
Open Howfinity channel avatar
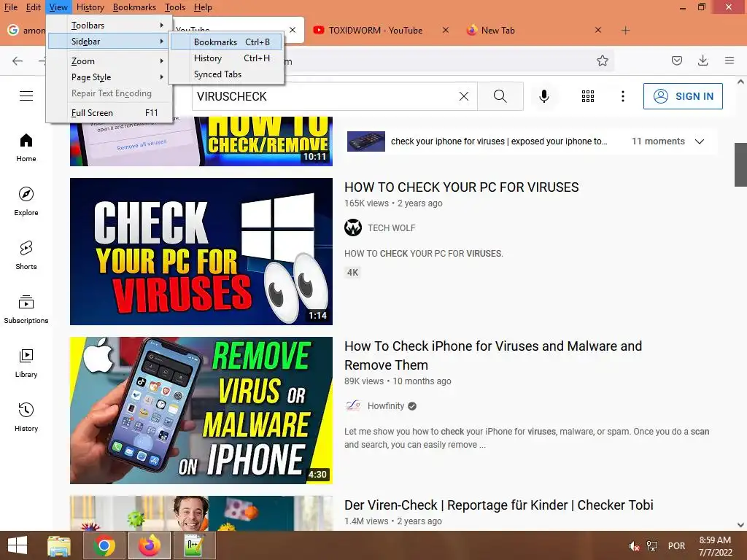(353, 405)
